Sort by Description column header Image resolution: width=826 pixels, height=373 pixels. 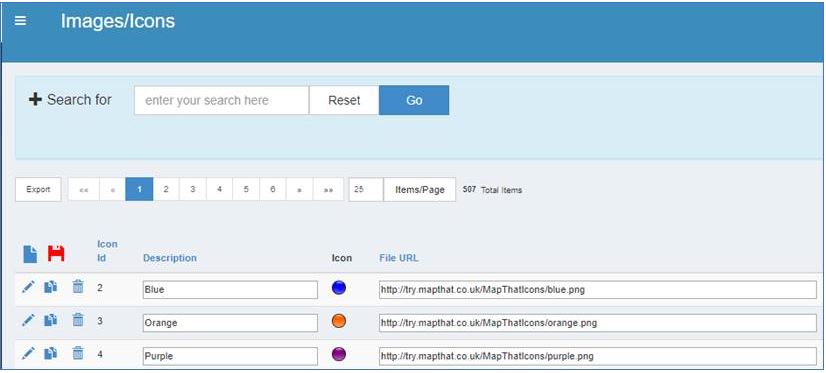(x=170, y=258)
